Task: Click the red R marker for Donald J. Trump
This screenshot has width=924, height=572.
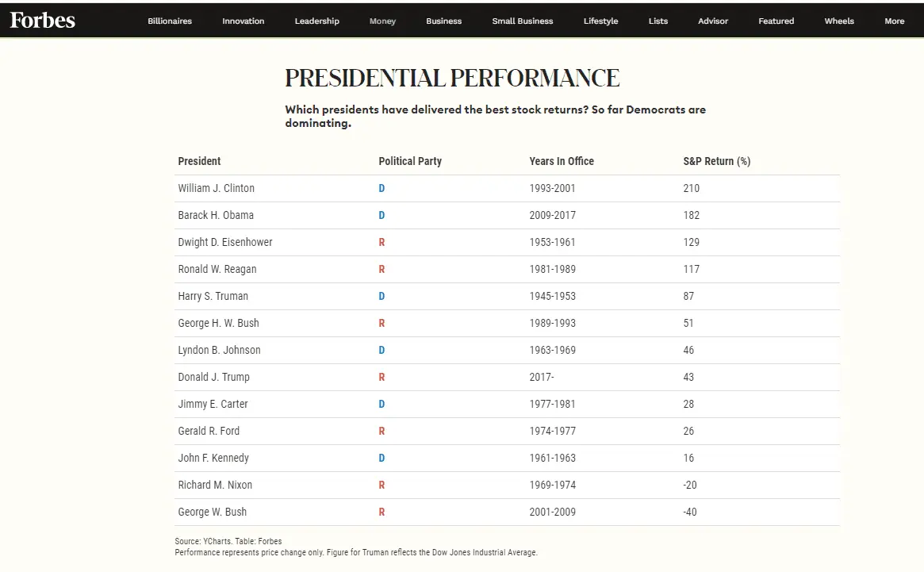Action: click(x=381, y=377)
